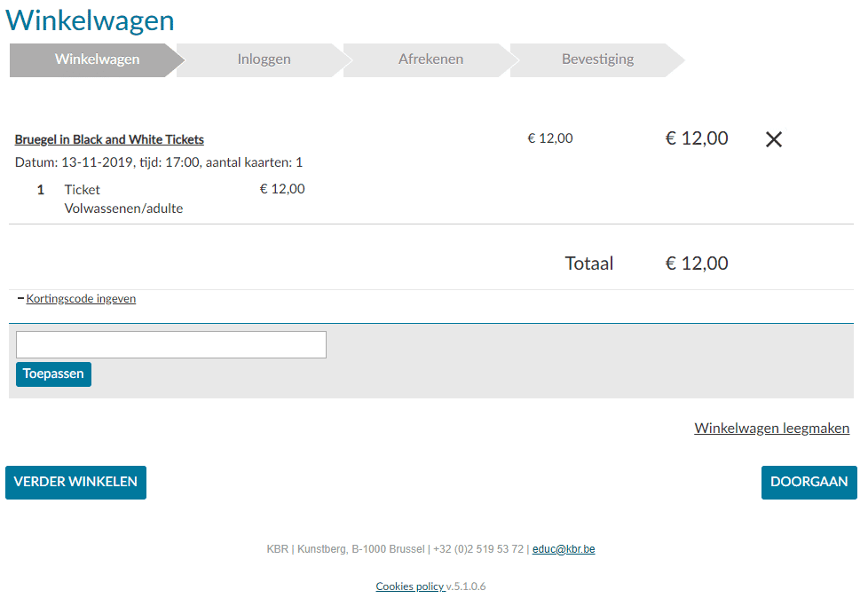
Task: Open the Bevestiging step
Action: coord(598,59)
